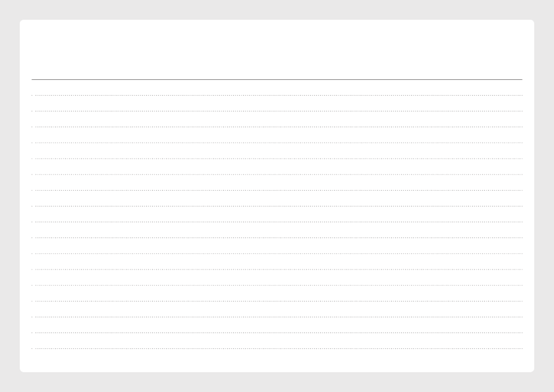This screenshot has height=392, width=554.
Task: Click the last dotted line on the card
Action: tap(277, 348)
